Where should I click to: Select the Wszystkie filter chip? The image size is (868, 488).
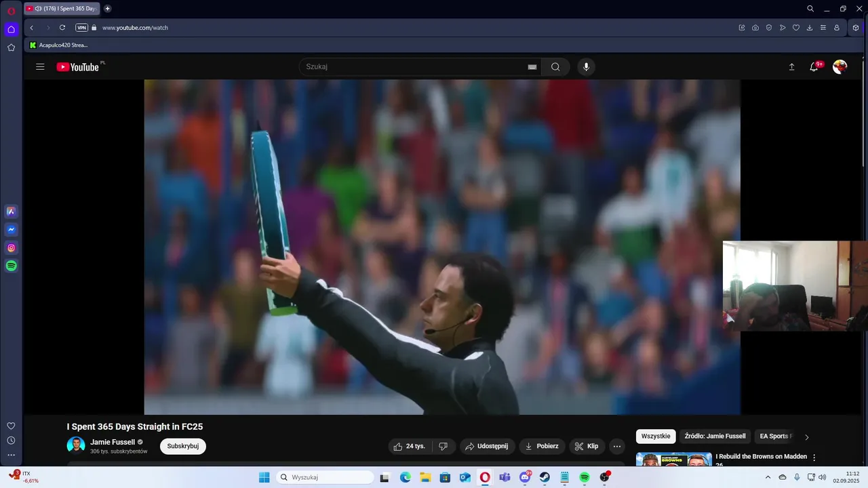656,436
